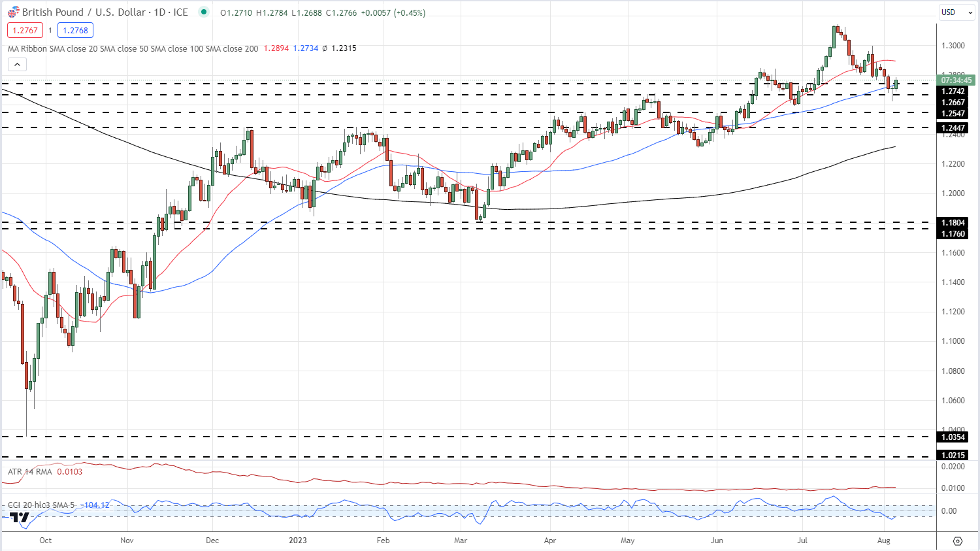Click Feb on the time axis
The image size is (980, 551).
click(384, 541)
